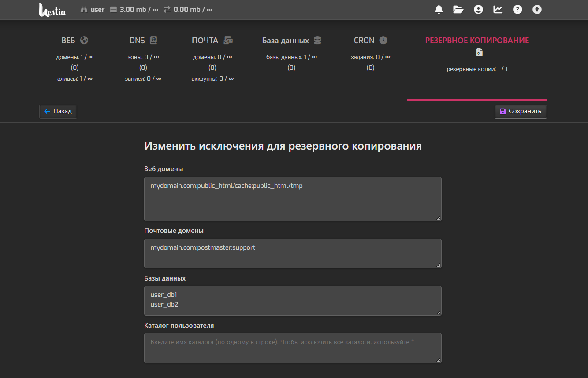
Task: Click the Каталог пользователя field label
Action: pos(179,326)
